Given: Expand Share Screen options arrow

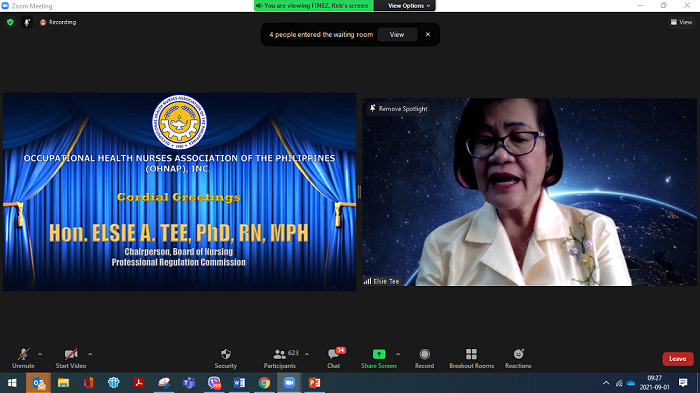Looking at the screenshot, I should [x=398, y=354].
